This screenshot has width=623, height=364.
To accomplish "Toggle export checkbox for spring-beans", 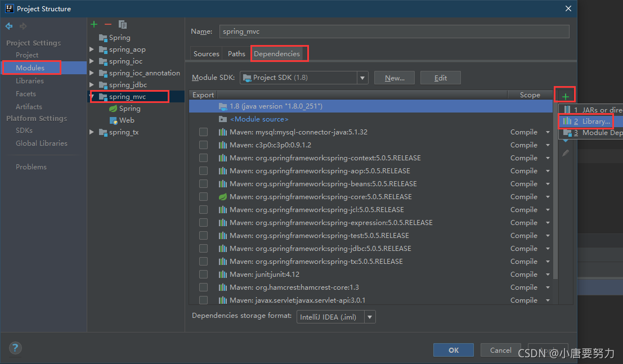I will coord(203,183).
